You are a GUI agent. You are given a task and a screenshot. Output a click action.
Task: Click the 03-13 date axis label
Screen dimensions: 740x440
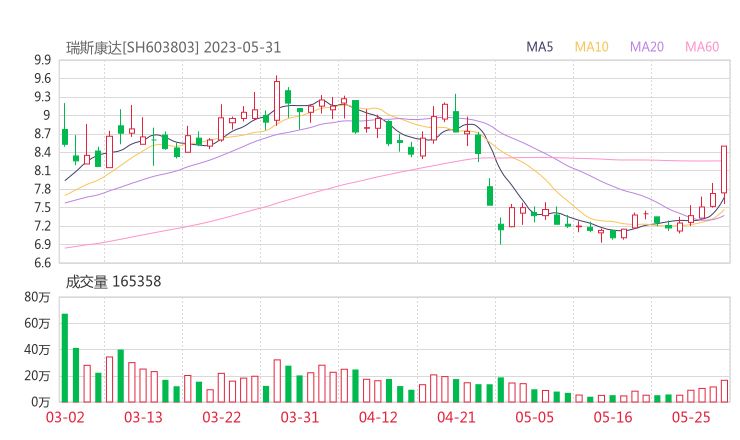coord(143,417)
